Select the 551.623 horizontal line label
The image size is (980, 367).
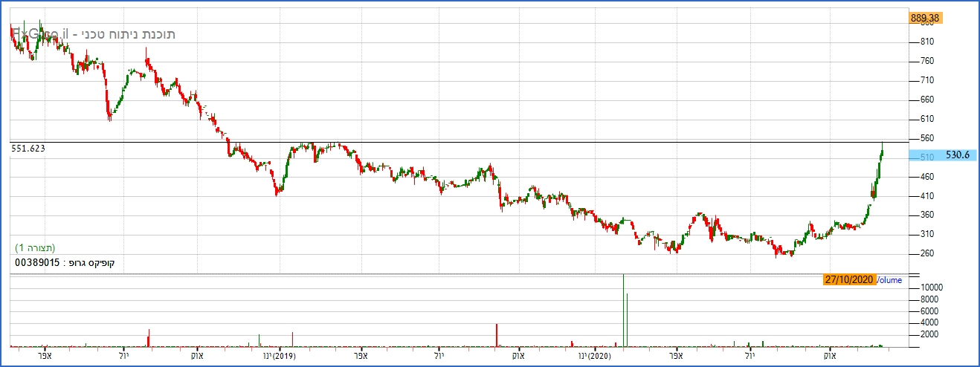tap(28, 149)
